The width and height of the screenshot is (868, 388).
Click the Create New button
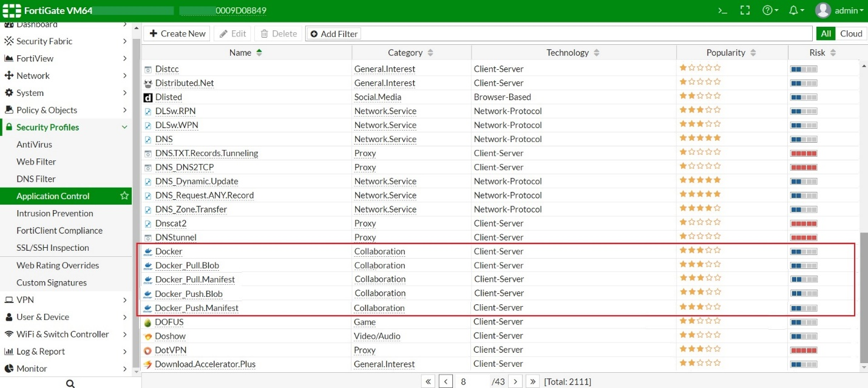[177, 33]
